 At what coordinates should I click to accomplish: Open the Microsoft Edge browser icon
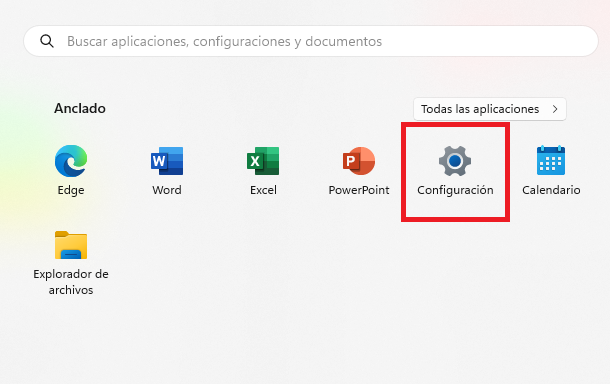click(71, 161)
